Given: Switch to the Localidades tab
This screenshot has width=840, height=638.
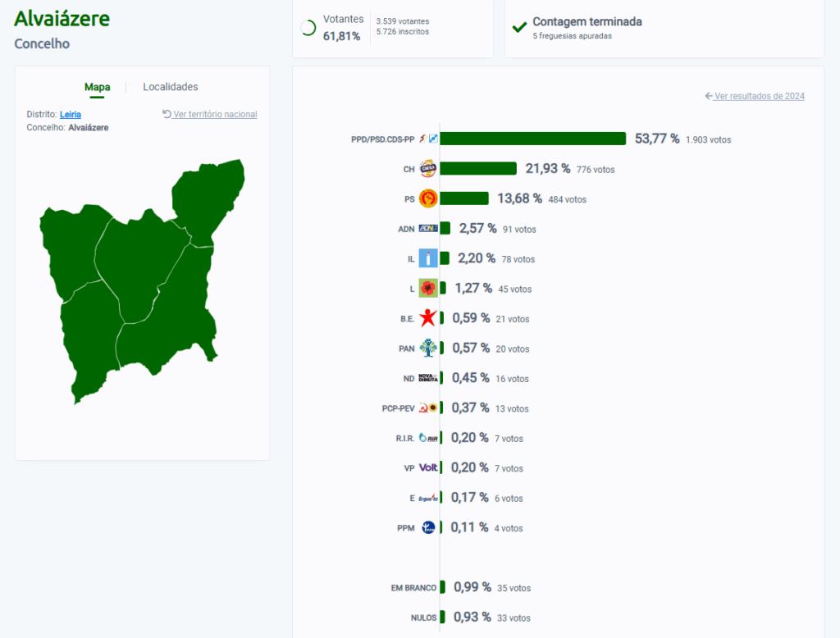Looking at the screenshot, I should pos(171,87).
